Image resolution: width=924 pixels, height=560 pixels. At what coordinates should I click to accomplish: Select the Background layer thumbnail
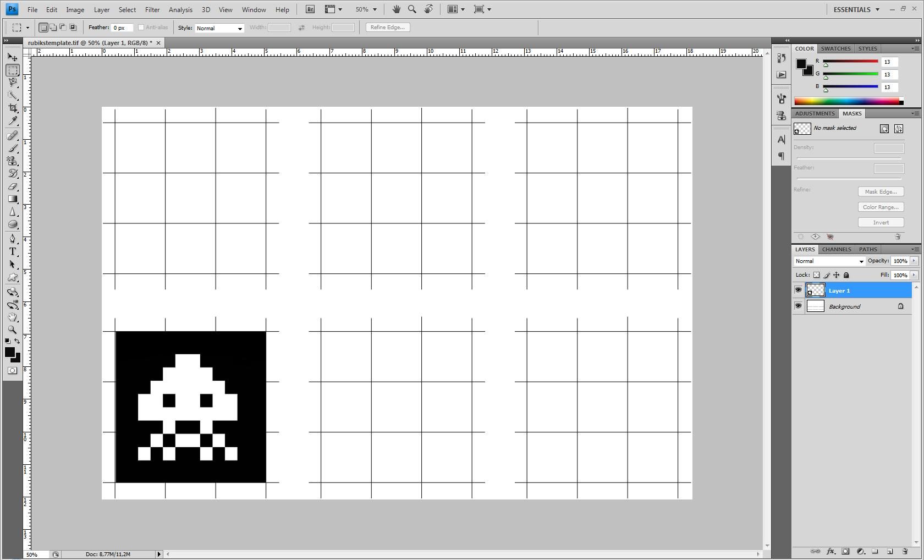815,306
